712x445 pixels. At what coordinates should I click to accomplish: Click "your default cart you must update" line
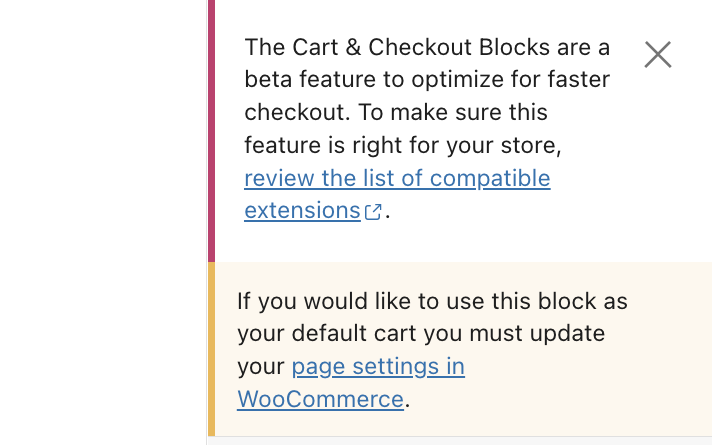(x=421, y=334)
